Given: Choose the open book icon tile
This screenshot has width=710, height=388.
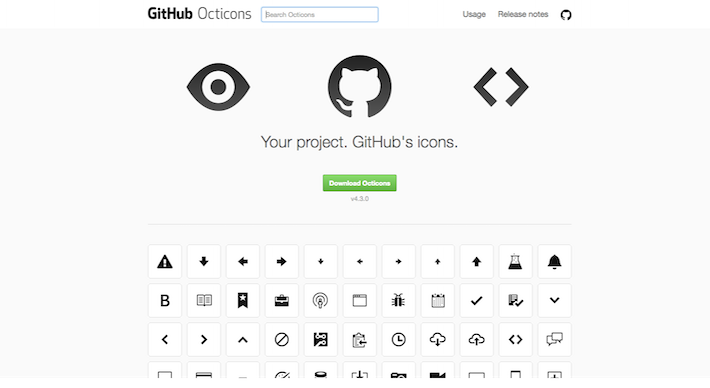Looking at the screenshot, I should (x=204, y=301).
